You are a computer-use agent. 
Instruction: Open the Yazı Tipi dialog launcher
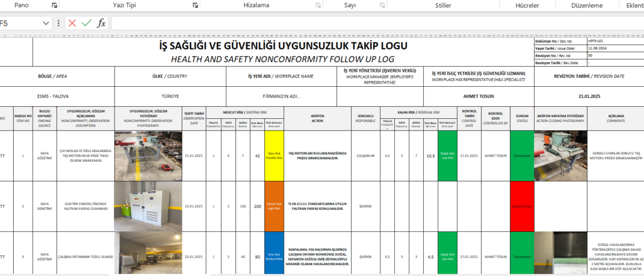[x=195, y=5]
